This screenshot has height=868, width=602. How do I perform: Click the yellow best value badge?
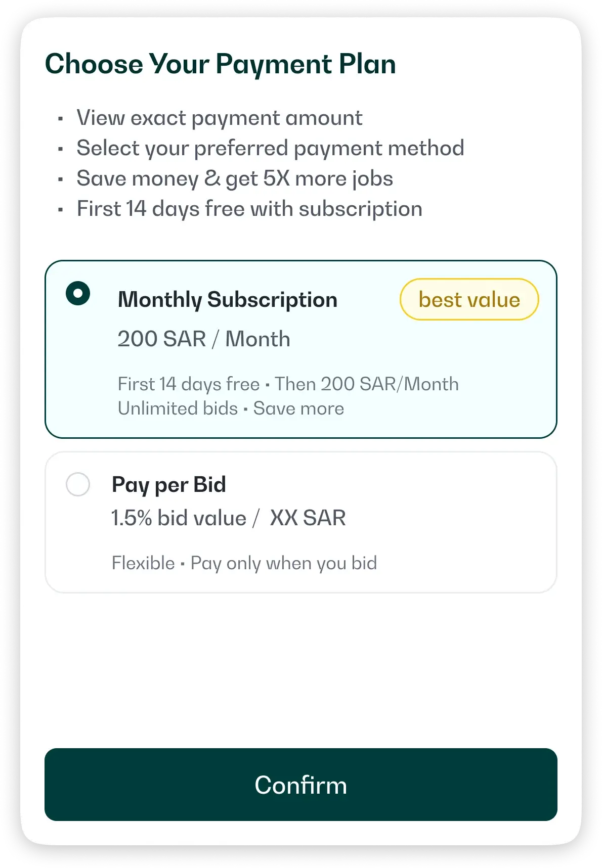[469, 299]
